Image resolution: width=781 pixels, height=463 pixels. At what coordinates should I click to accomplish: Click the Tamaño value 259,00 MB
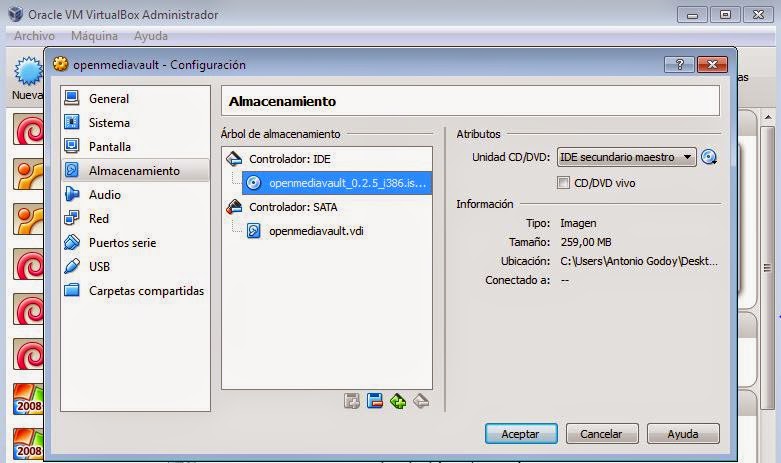point(586,242)
